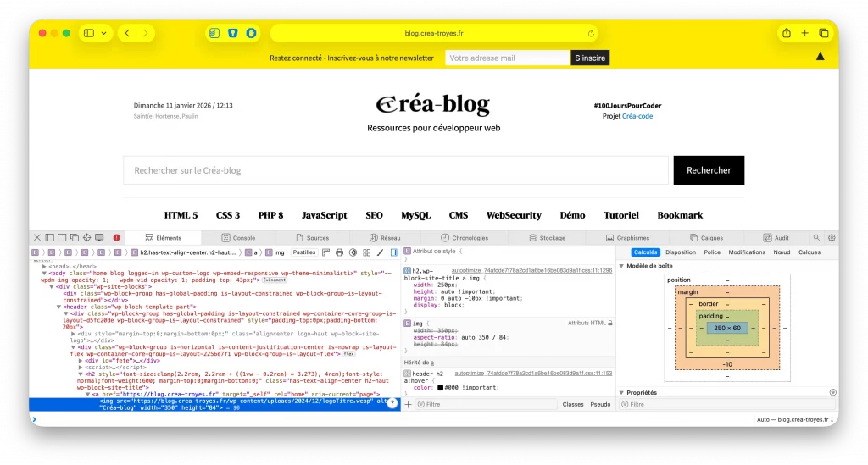Open the Chronologies tab
The width and height of the screenshot is (868, 465).
coord(465,238)
